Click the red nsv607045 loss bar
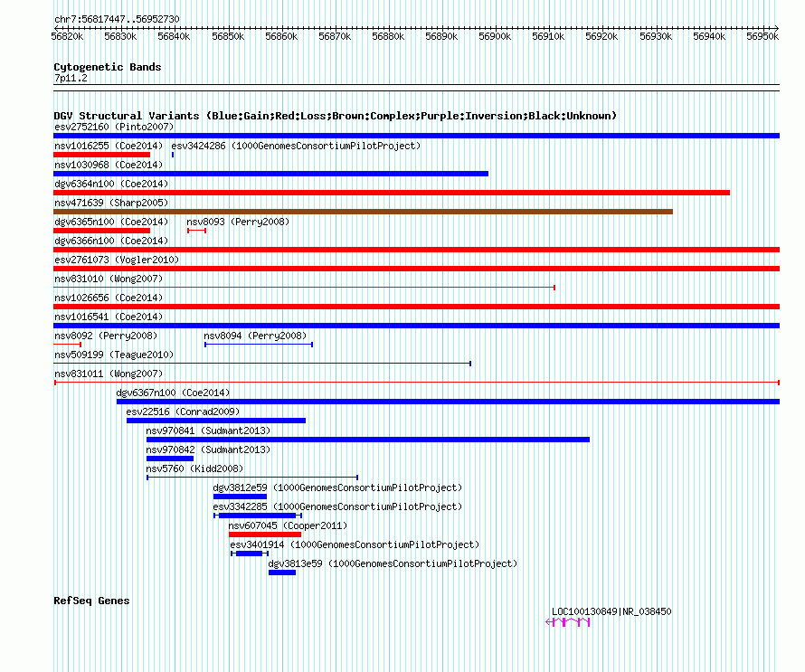 (x=265, y=535)
